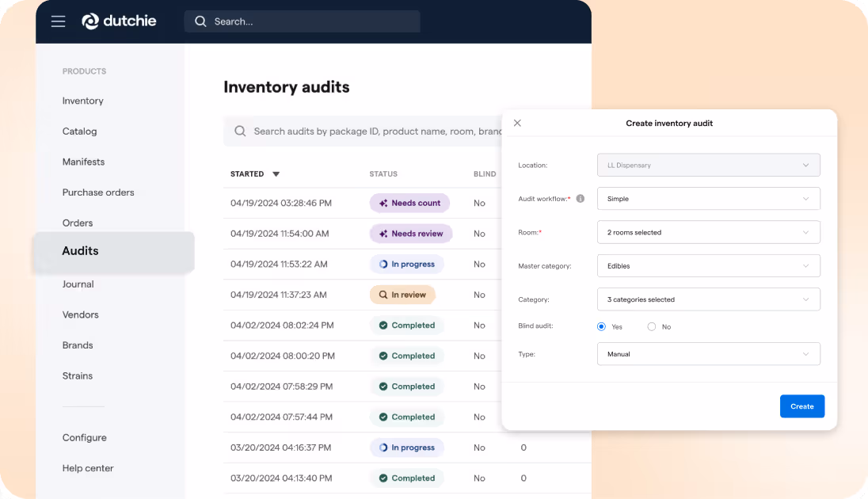The image size is (868, 499).
Task: Sort by Started column arrow
Action: point(276,174)
